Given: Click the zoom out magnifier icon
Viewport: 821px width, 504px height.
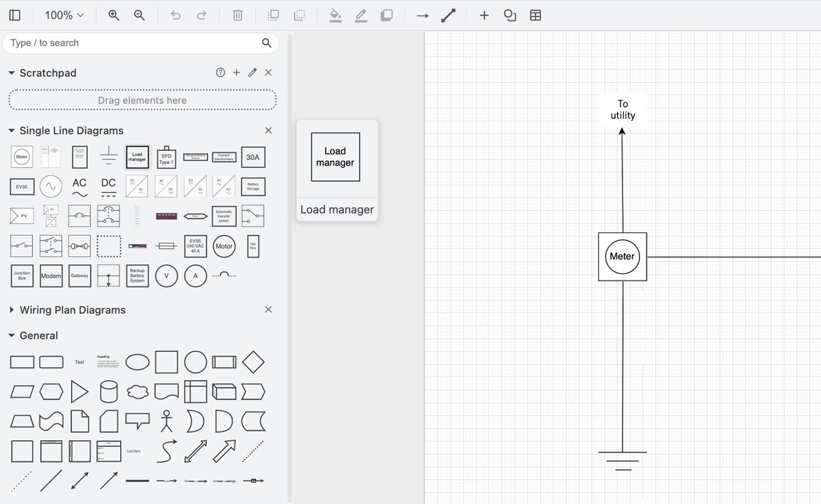Looking at the screenshot, I should point(139,15).
